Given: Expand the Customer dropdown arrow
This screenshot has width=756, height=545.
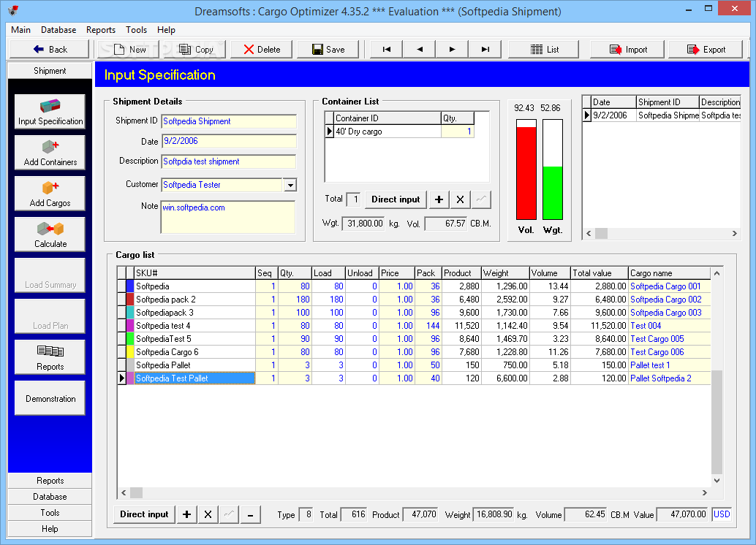Looking at the screenshot, I should 290,185.
